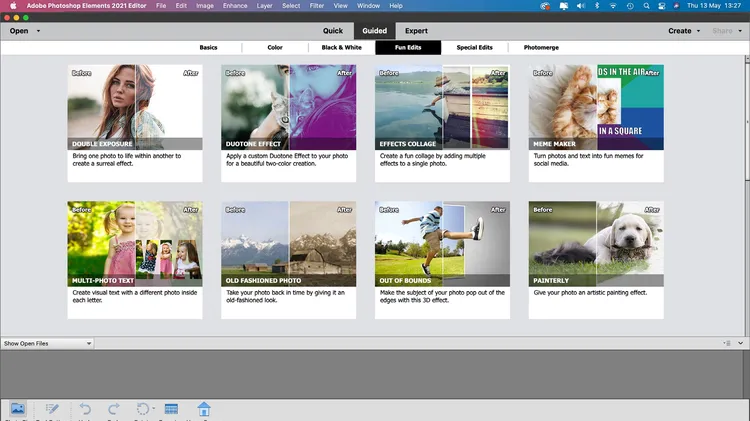Choose the Old Fashioned Photo guided edit
Screen dimensions: 750x421
288,260
